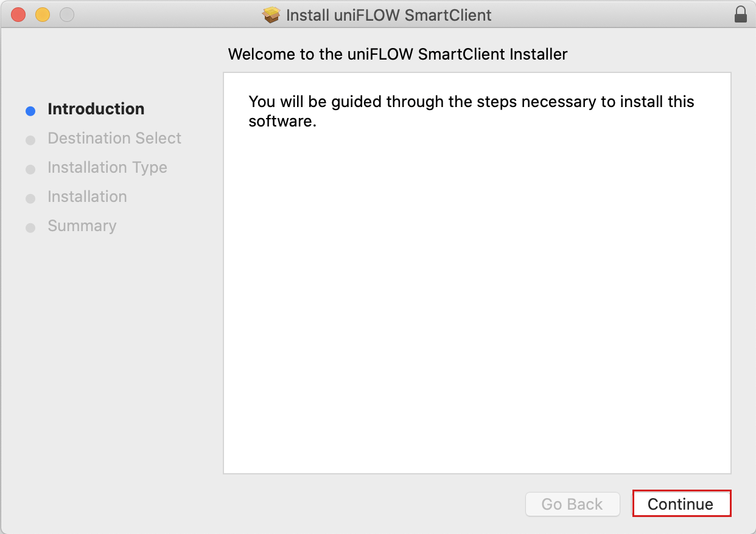This screenshot has width=756, height=534.
Task: Click the blue bullet beside Introduction
Action: pyautogui.click(x=30, y=111)
